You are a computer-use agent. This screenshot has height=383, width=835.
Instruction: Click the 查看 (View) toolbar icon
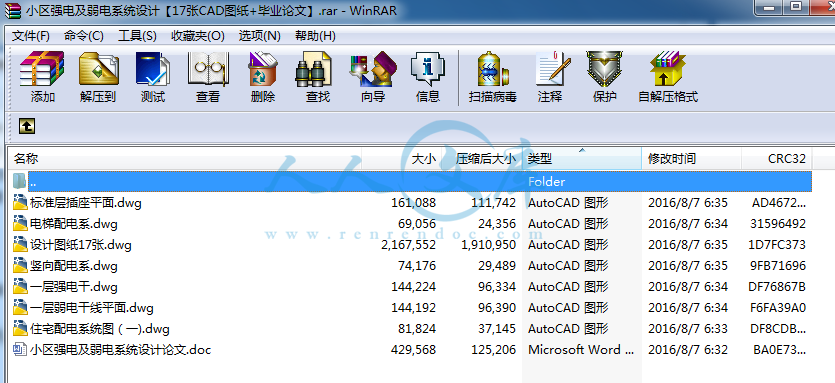point(208,69)
